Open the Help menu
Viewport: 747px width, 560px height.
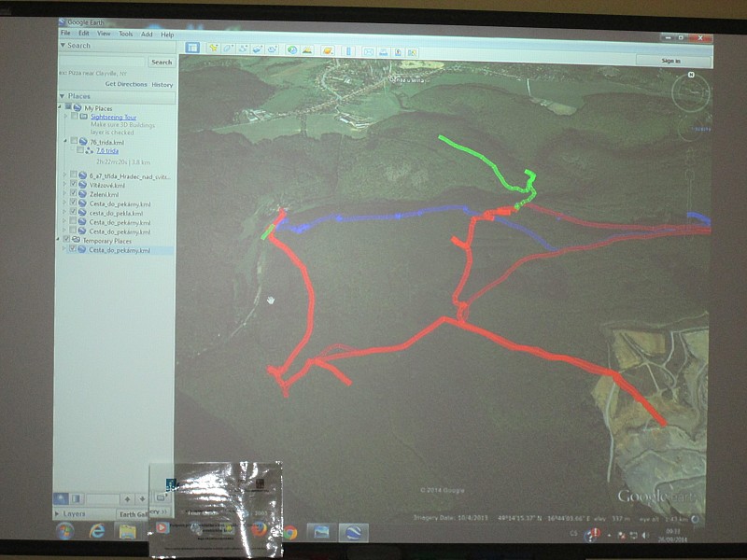click(167, 35)
